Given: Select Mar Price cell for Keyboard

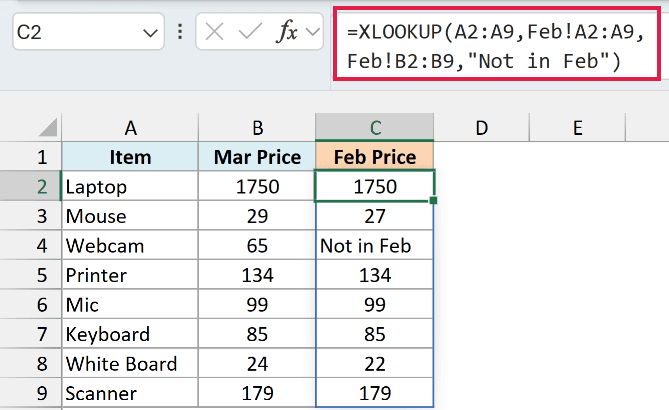Looking at the screenshot, I should 257,334.
